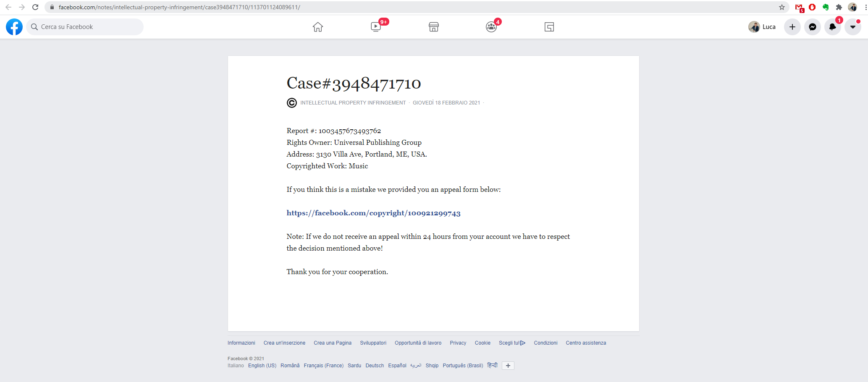Open the Groups icon

coord(491,27)
